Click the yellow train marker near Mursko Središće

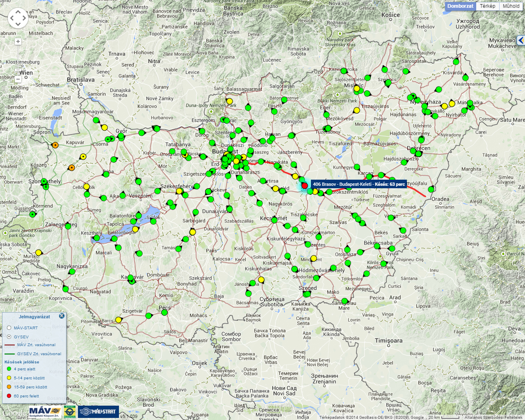[x=39, y=253]
